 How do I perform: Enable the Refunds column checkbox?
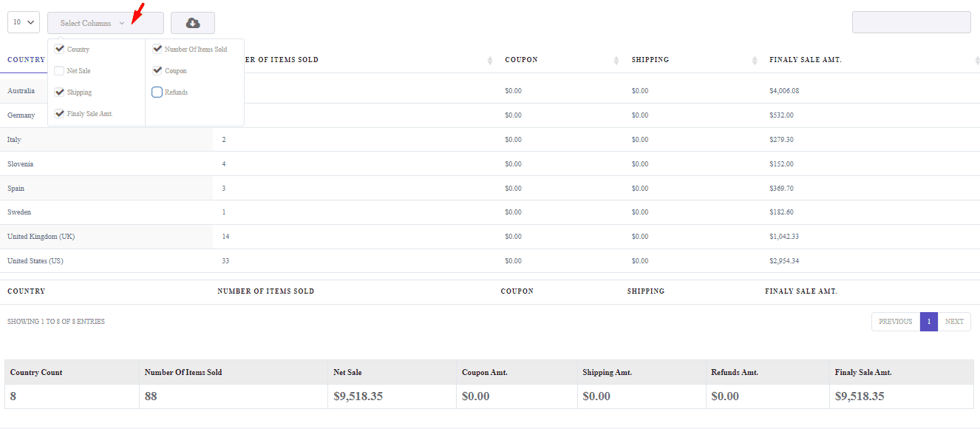coord(157,92)
